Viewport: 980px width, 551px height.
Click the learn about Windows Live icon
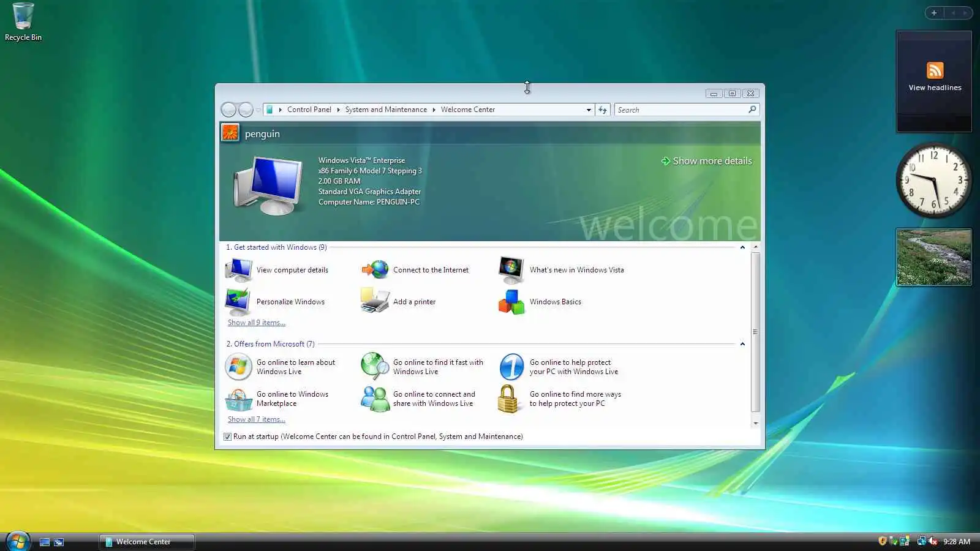[x=238, y=367]
